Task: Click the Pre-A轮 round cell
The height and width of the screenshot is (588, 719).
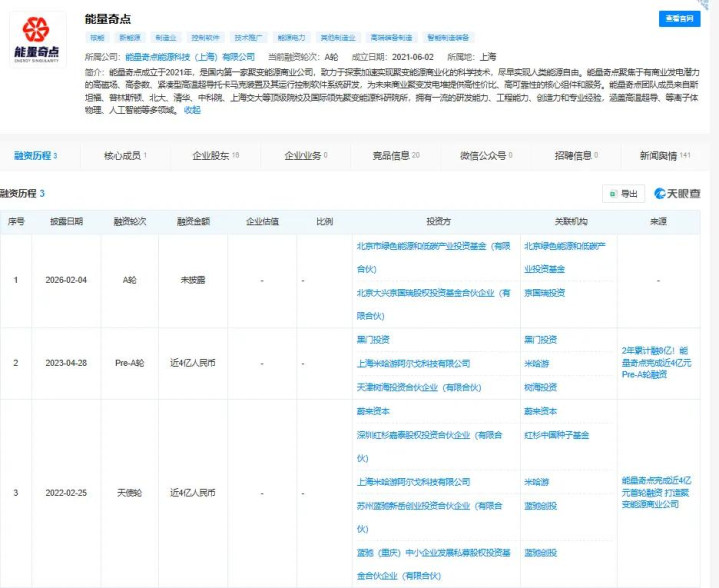Action: 129,363
